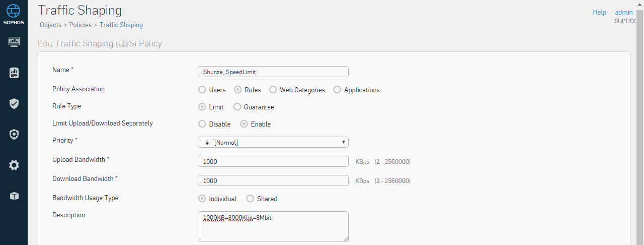Click the Upload Bandwidth input field
This screenshot has width=644, height=245.
[x=273, y=161]
